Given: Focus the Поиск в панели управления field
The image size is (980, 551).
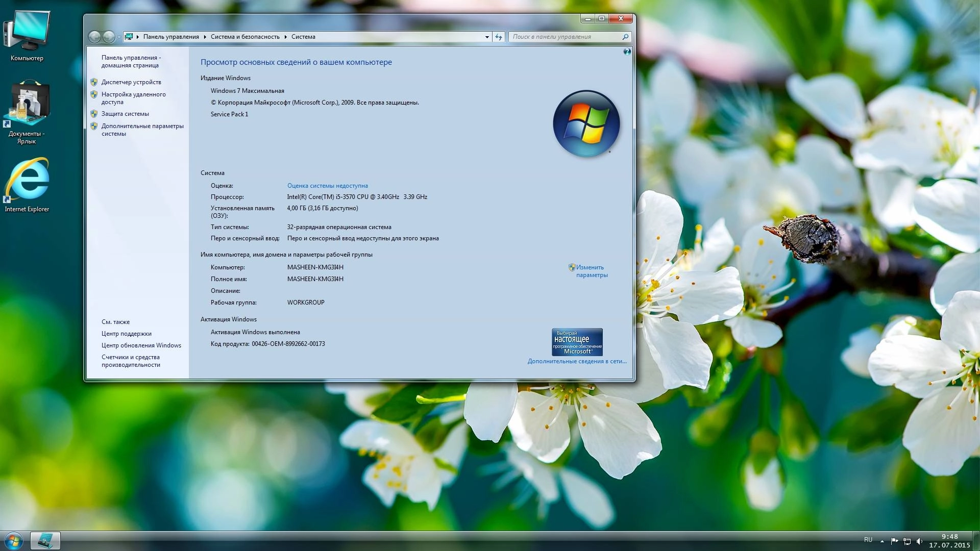Looking at the screenshot, I should [566, 37].
